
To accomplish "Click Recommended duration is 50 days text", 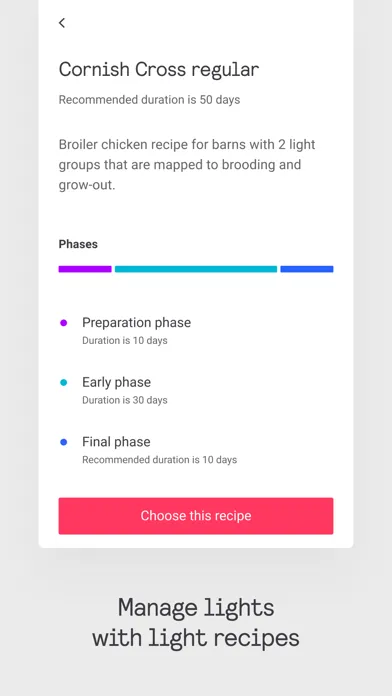I will pyautogui.click(x=149, y=99).
